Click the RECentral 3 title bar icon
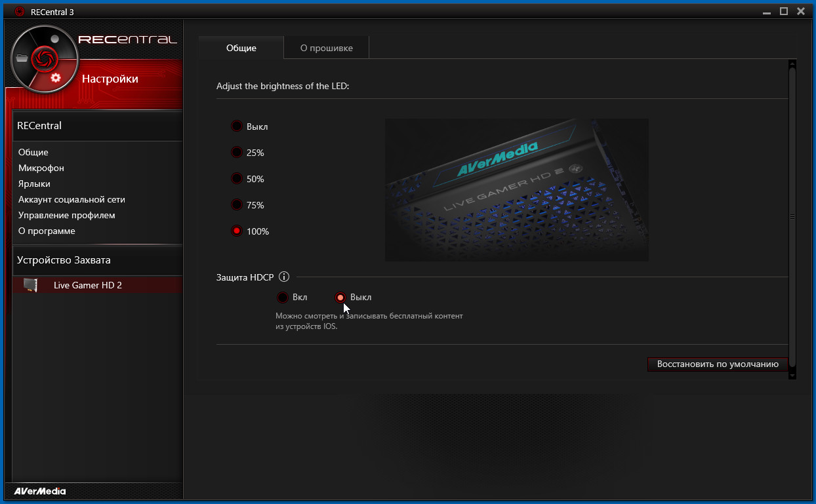816x504 pixels. (20, 11)
